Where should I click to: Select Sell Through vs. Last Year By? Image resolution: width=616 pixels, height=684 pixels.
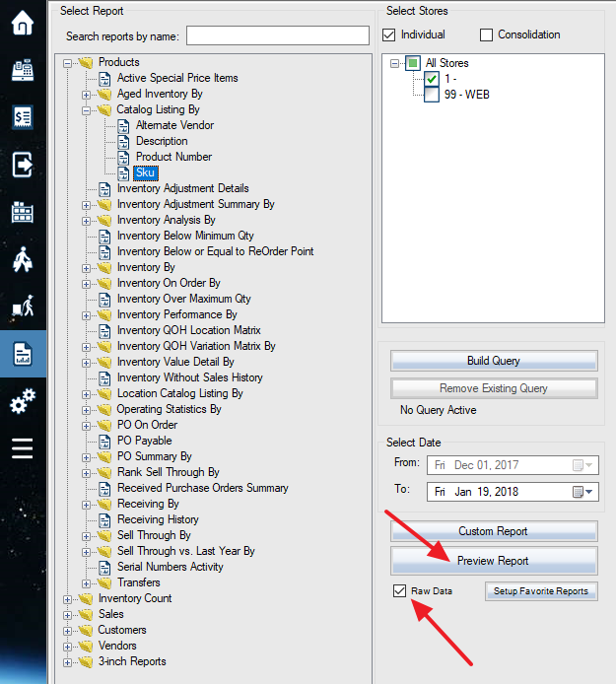pos(186,551)
